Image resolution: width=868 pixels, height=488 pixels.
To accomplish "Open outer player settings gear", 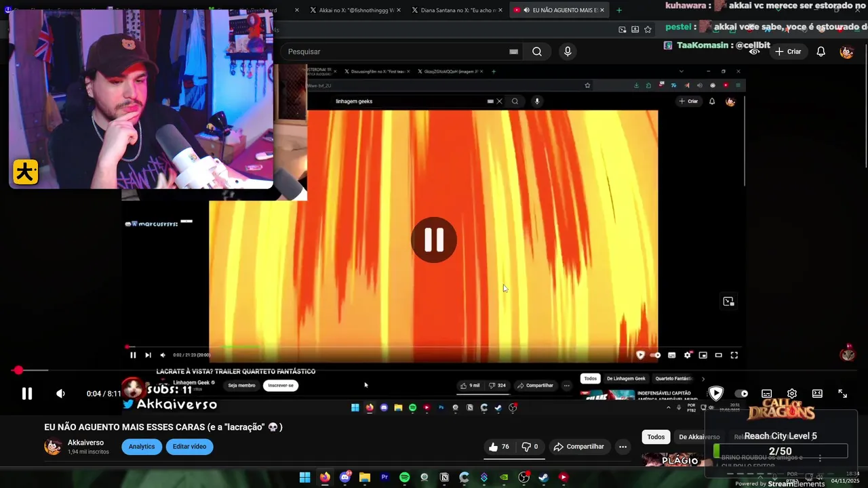I will pos(791,394).
